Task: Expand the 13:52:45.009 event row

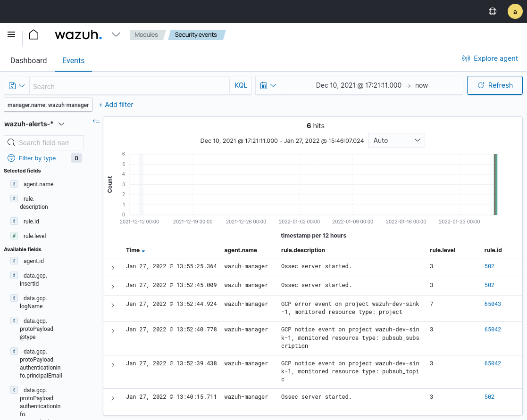Action: [113, 287]
